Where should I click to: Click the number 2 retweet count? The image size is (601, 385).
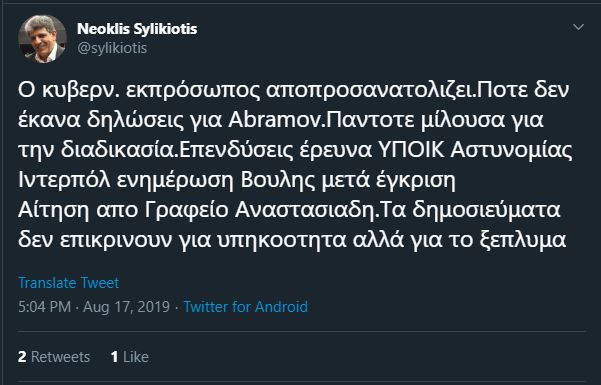tap(22, 357)
